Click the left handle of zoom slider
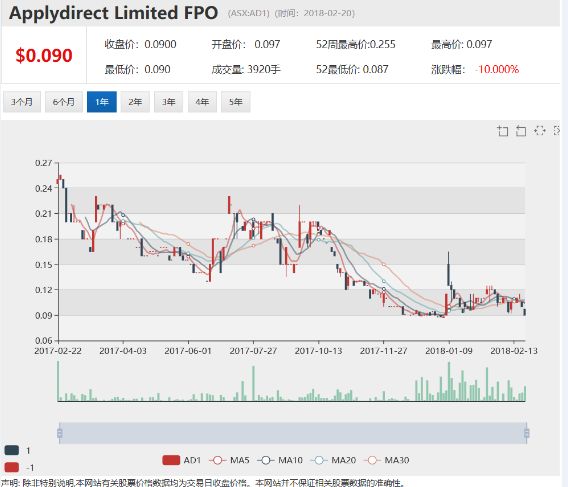 coord(60,433)
